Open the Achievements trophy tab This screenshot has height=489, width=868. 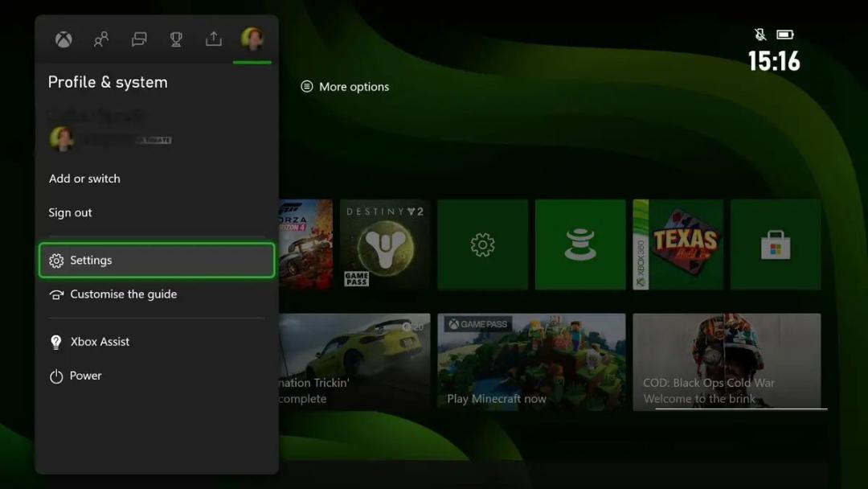176,39
